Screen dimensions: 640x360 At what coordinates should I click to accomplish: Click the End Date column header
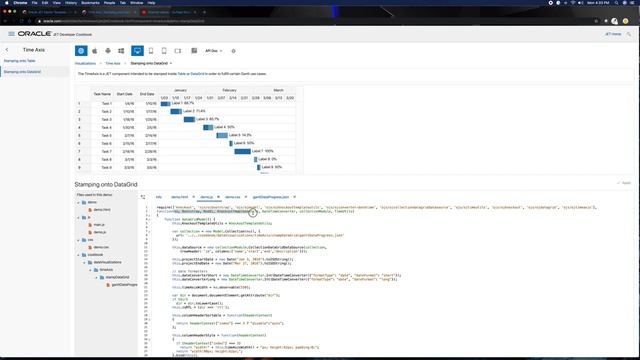click(147, 94)
